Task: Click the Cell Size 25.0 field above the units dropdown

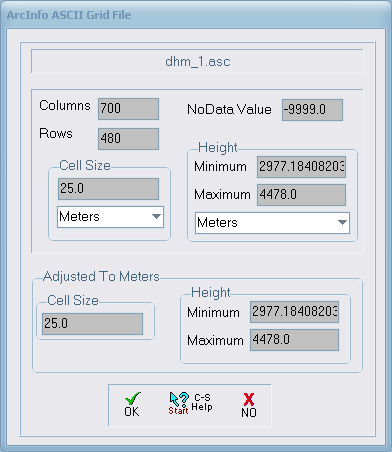Action: [x=108, y=189]
